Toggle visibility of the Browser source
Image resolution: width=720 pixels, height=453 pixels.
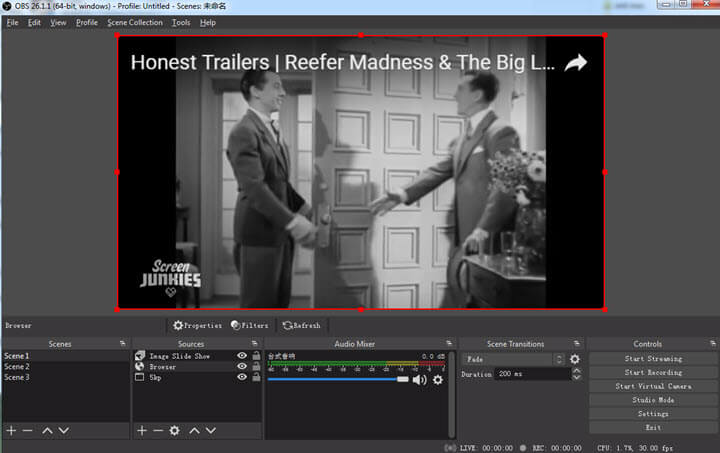point(242,367)
